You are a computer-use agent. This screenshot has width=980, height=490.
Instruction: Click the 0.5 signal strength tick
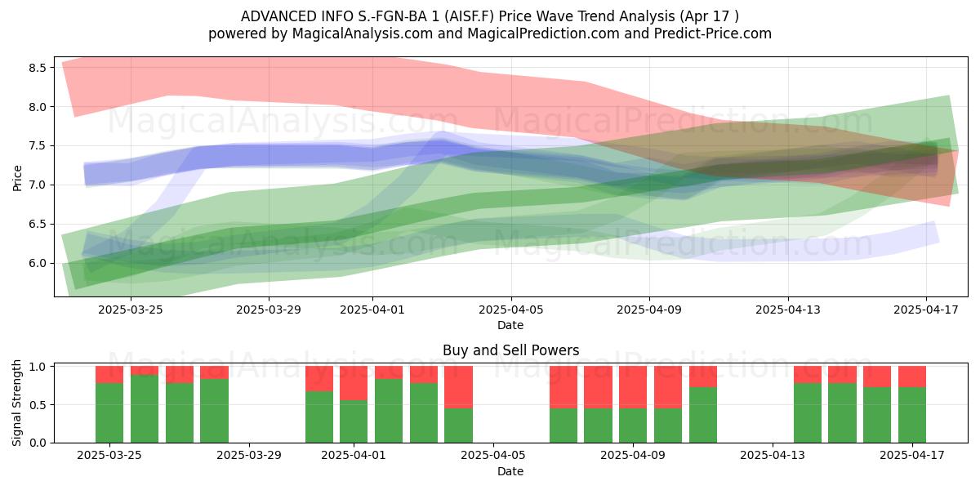39,405
